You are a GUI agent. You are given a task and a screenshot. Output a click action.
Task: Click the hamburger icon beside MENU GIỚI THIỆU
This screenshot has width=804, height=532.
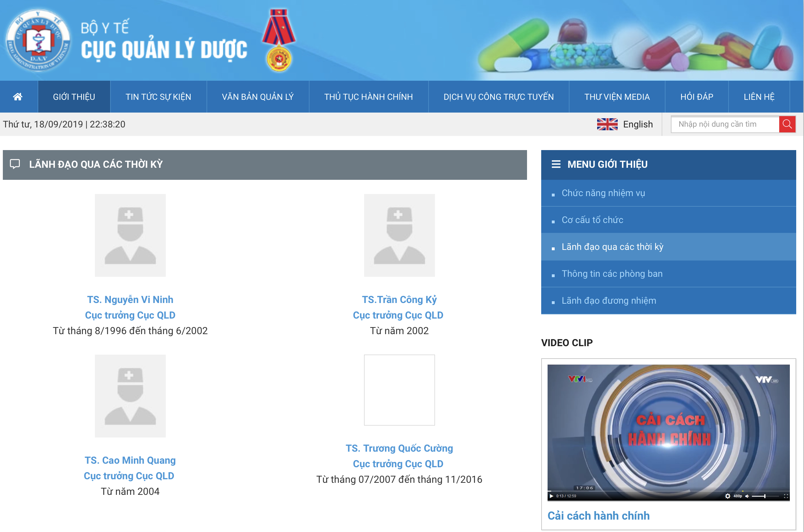pyautogui.click(x=556, y=164)
